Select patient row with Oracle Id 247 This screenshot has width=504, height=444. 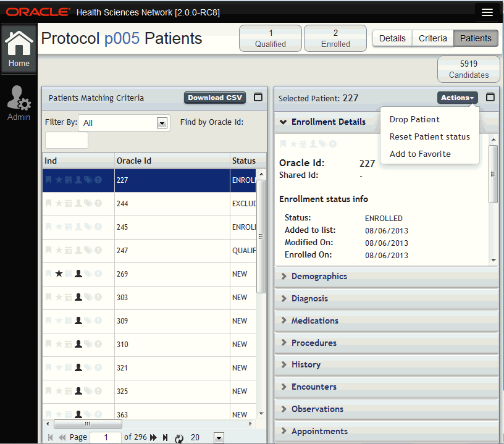coord(149,251)
